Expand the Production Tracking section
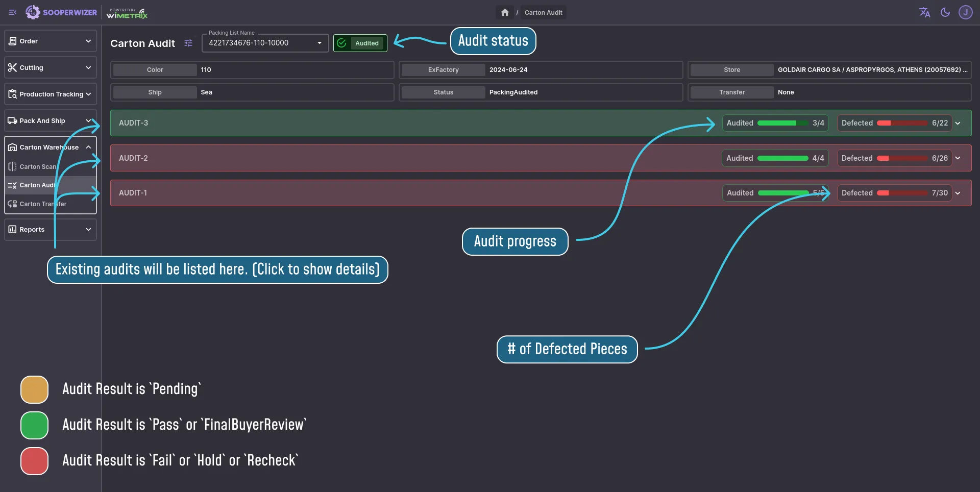 50,94
